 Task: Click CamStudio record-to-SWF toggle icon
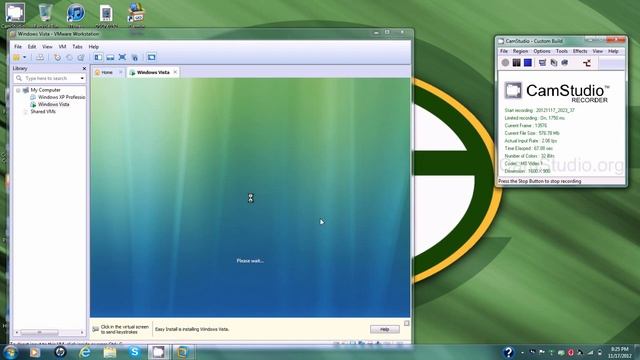[x=587, y=63]
